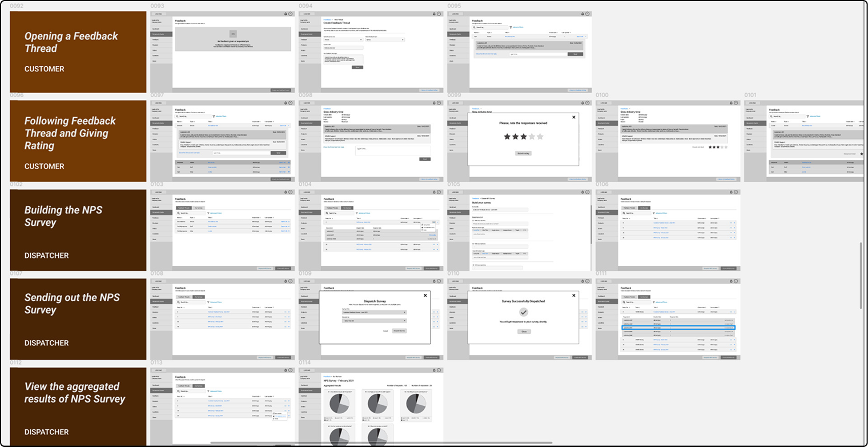The height and width of the screenshot is (447, 868).
Task: Click the third star in rating popup
Action: 523,137
